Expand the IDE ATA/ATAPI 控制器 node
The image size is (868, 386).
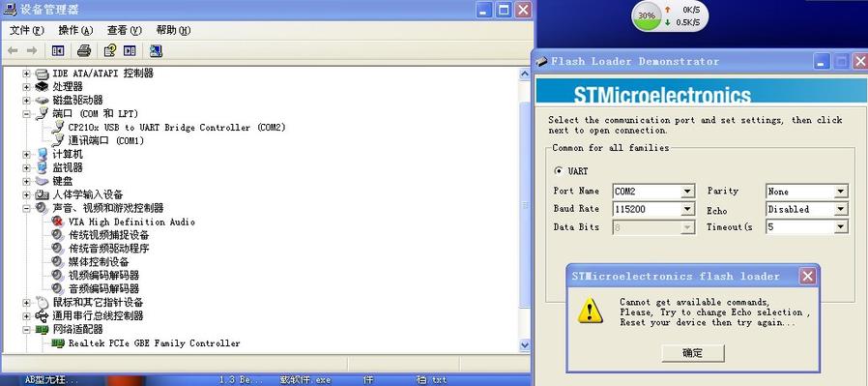coord(26,74)
